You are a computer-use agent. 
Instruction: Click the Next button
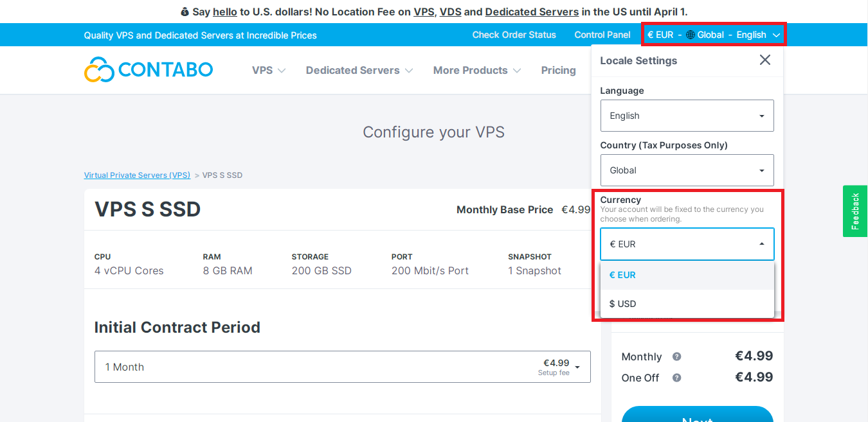(697, 414)
